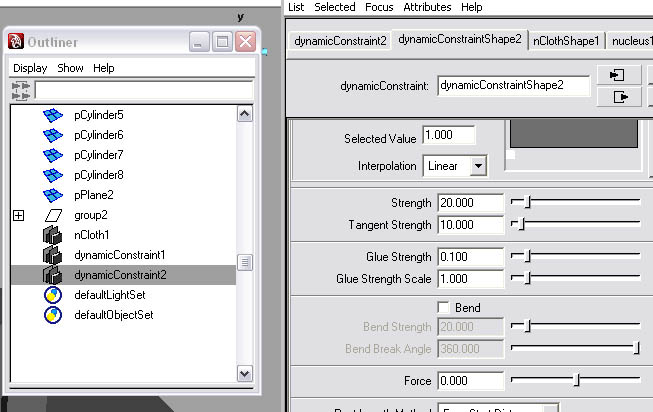The height and width of the screenshot is (412, 653).
Task: Click the dynamicConstraint2 node icon
Action: [52, 275]
